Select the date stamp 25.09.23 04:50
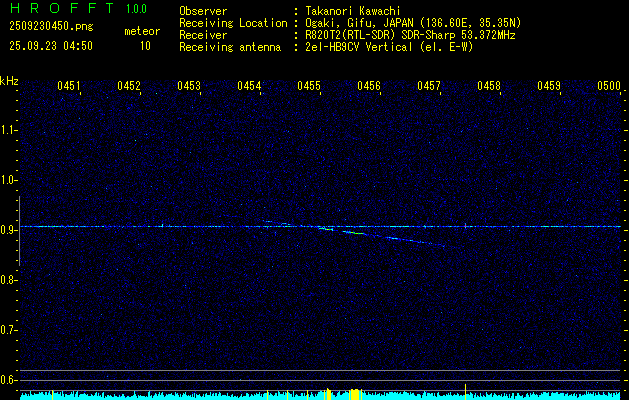This screenshot has height=400, width=629. tap(50, 46)
